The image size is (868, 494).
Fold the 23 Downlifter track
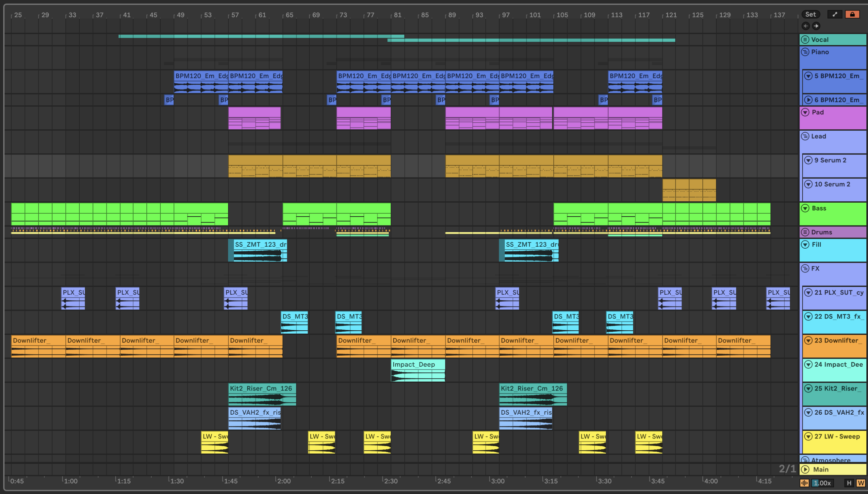click(x=808, y=340)
